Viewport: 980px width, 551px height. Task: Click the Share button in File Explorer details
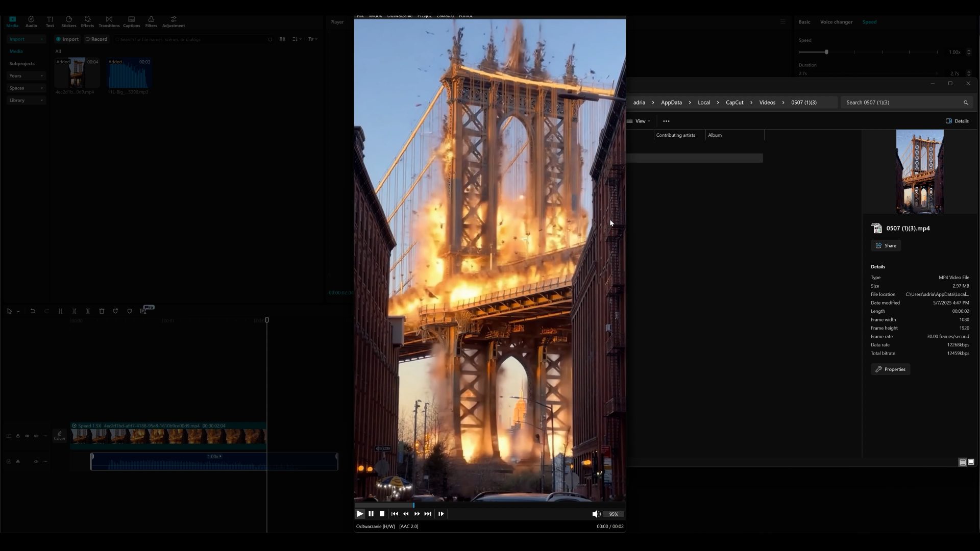click(886, 245)
